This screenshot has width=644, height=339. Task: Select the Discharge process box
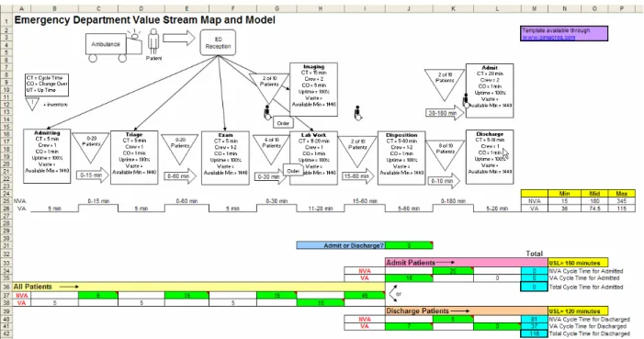tap(490, 157)
